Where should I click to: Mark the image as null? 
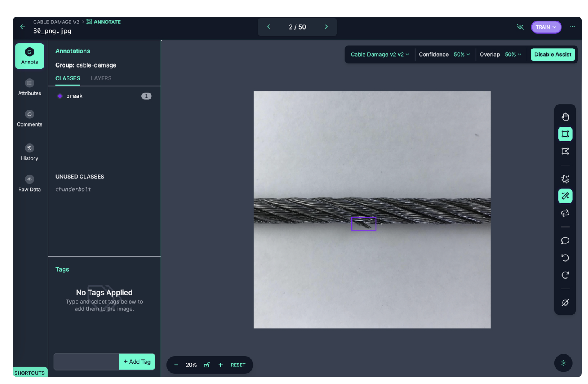click(x=565, y=302)
